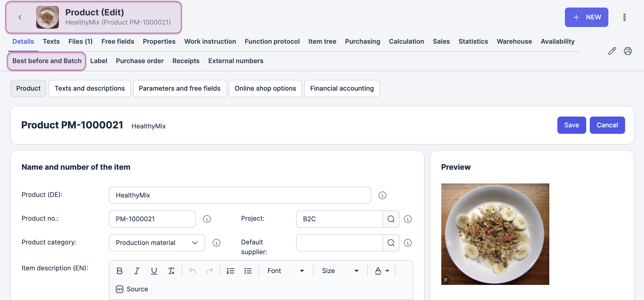The width and height of the screenshot is (644, 300).
Task: Open the Font dropdown
Action: click(x=286, y=271)
